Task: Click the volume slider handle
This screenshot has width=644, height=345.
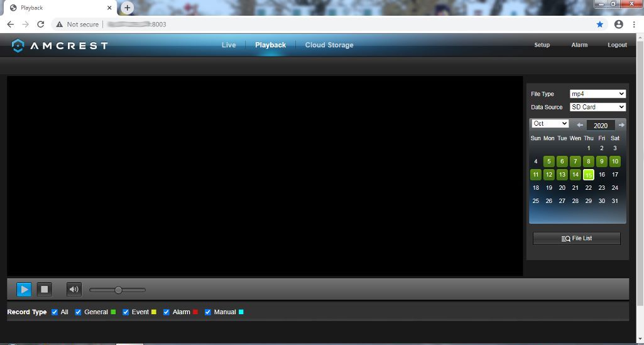Action: coord(118,290)
